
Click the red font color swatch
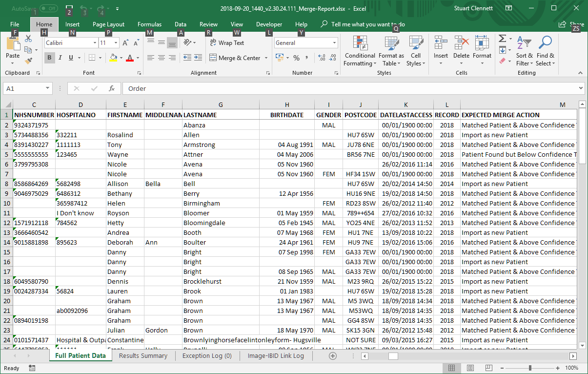coord(129,58)
